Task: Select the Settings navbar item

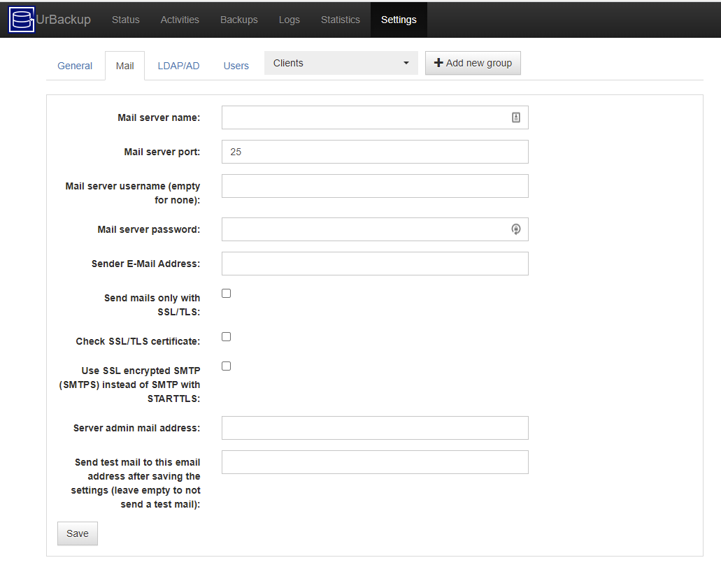Action: tap(399, 20)
